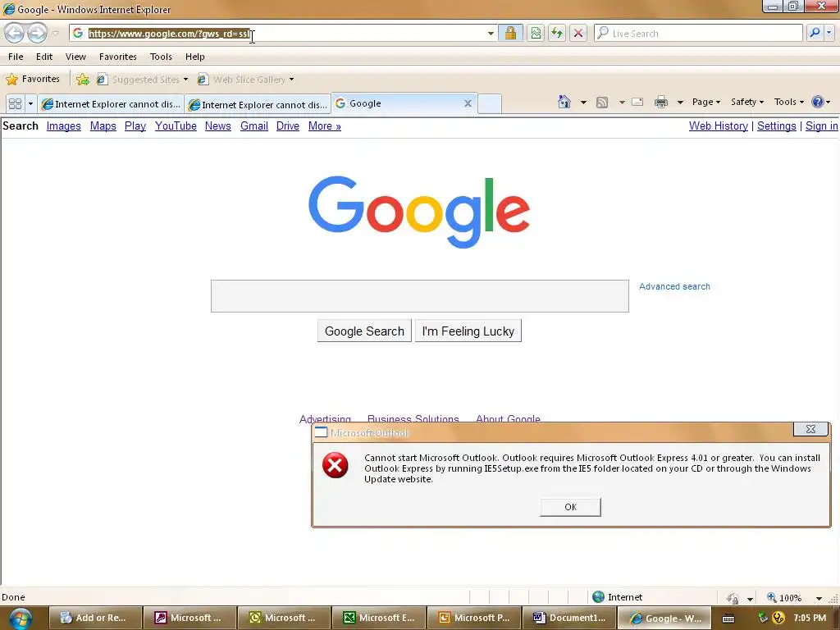
Task: Click the Favorites star button
Action: (33, 80)
